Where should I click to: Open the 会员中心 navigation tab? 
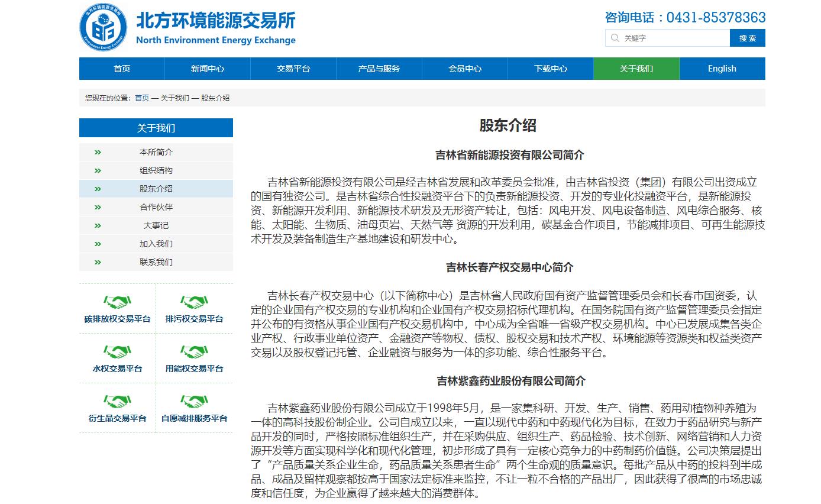(x=465, y=69)
